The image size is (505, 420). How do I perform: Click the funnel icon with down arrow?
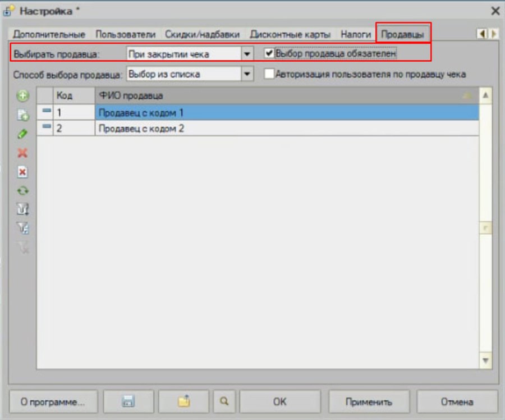pos(23,209)
